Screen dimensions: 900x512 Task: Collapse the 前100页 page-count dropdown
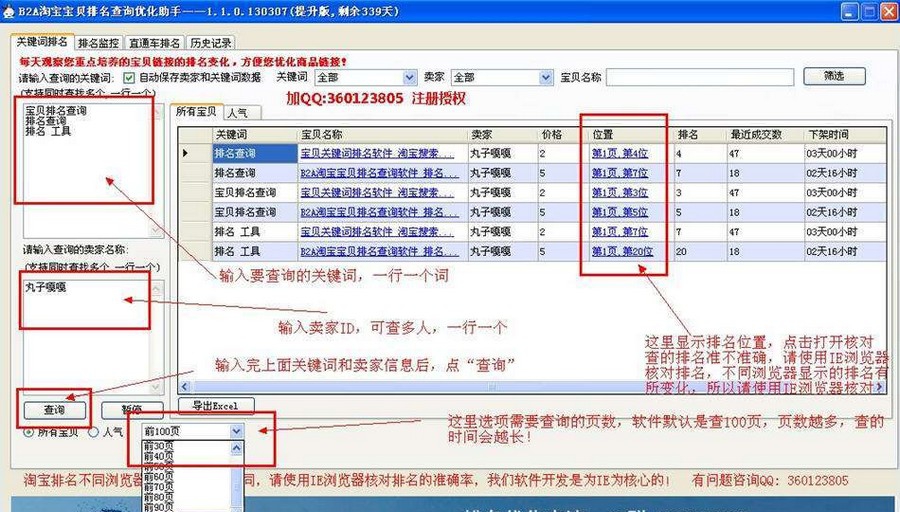tap(237, 431)
